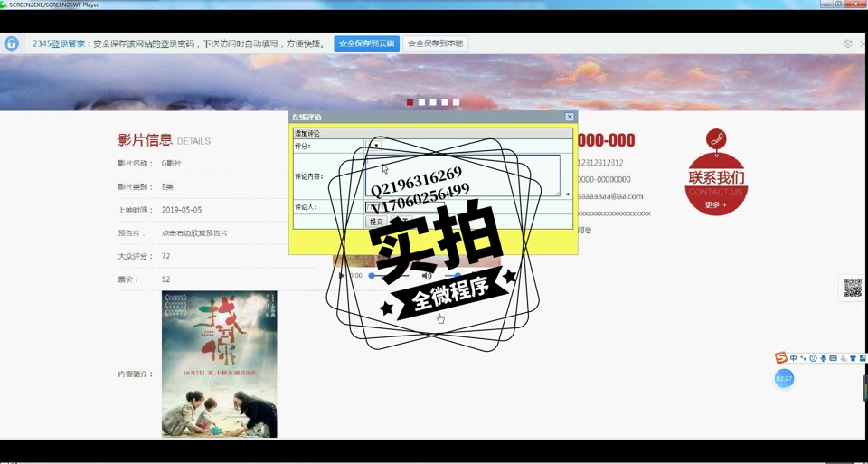Click the Sogou user account icon
The width and height of the screenshot is (868, 464).
843,358
